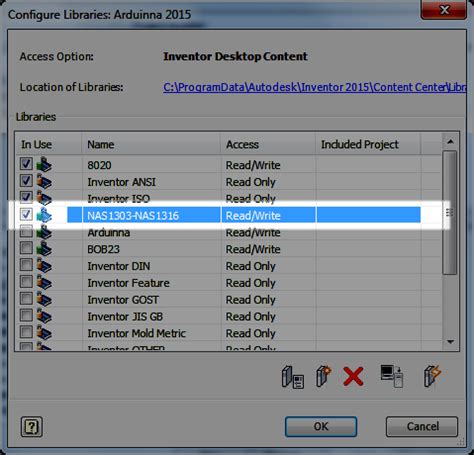474x455 pixels.
Task: Click the scroll down arrow of the list
Action: [450, 342]
